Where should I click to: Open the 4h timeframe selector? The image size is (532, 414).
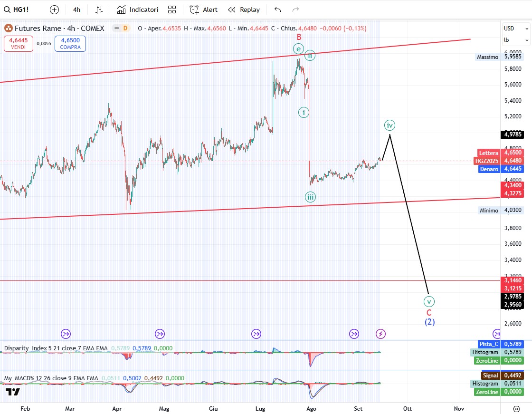[x=76, y=10]
